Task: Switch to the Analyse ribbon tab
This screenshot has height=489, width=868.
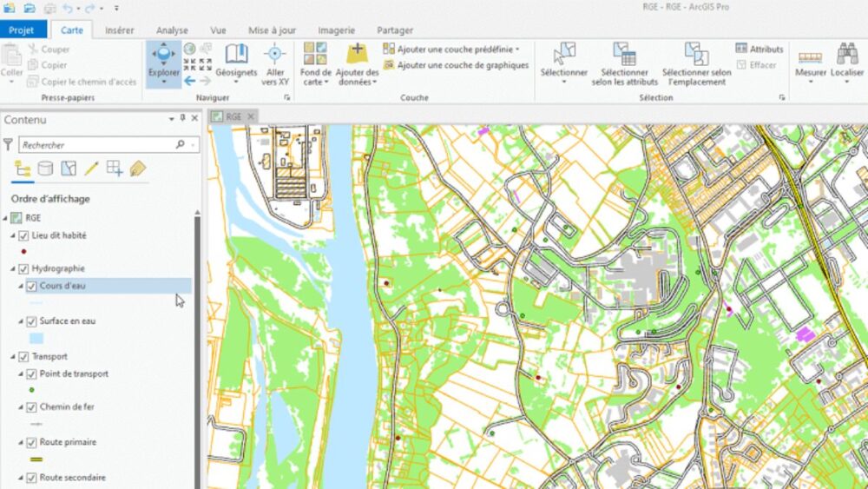Action: point(172,30)
